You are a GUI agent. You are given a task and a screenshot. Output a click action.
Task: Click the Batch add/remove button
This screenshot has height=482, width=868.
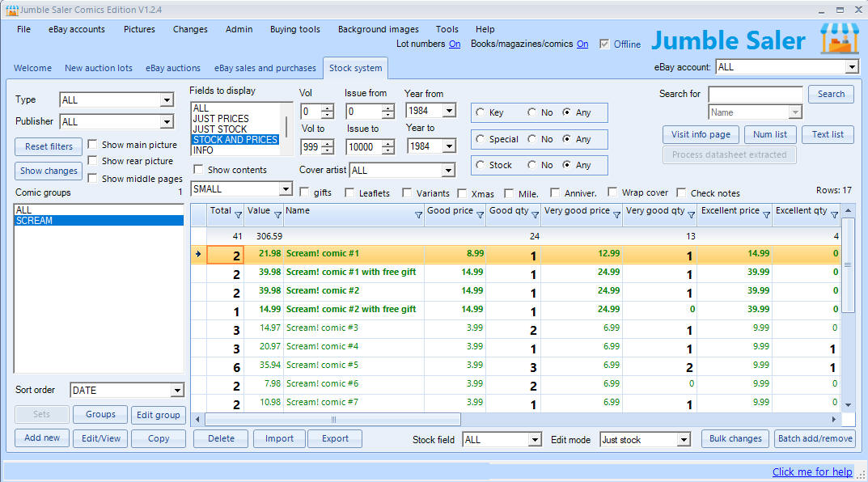pyautogui.click(x=815, y=438)
